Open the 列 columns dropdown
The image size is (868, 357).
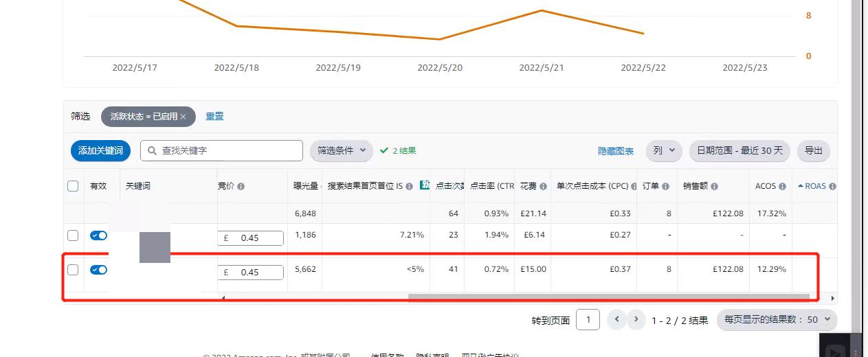tap(665, 150)
